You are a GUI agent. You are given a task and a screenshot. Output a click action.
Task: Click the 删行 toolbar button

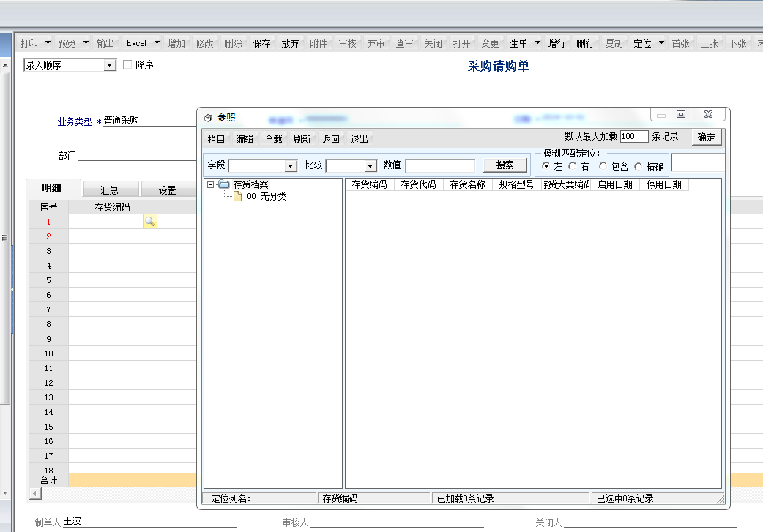(585, 43)
